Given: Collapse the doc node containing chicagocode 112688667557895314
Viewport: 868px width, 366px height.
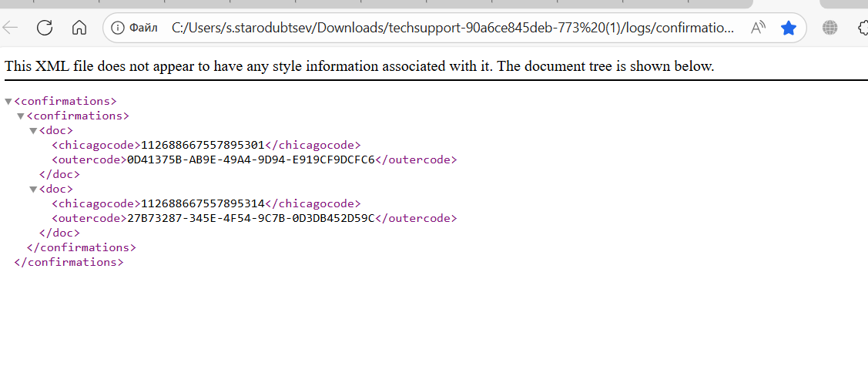Looking at the screenshot, I should pyautogui.click(x=33, y=190).
